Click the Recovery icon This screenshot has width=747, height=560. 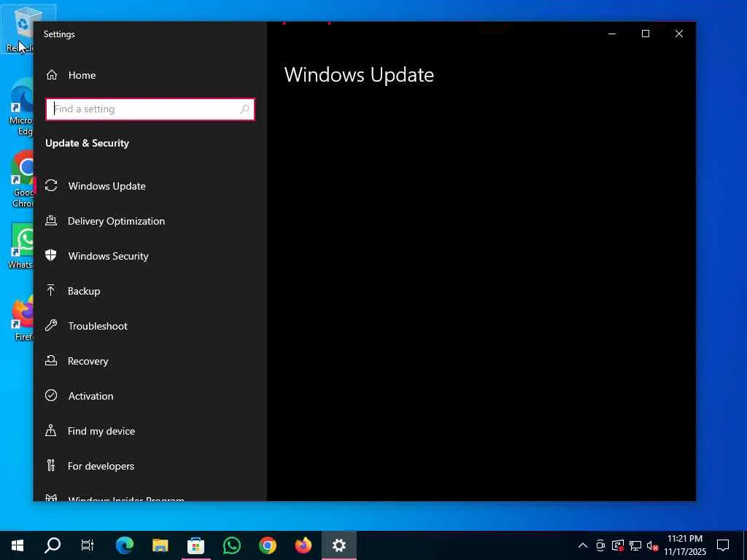pyautogui.click(x=51, y=360)
